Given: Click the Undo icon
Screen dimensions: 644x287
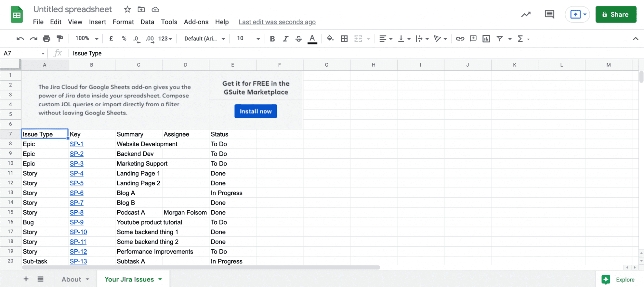Looking at the screenshot, I should click(x=20, y=39).
